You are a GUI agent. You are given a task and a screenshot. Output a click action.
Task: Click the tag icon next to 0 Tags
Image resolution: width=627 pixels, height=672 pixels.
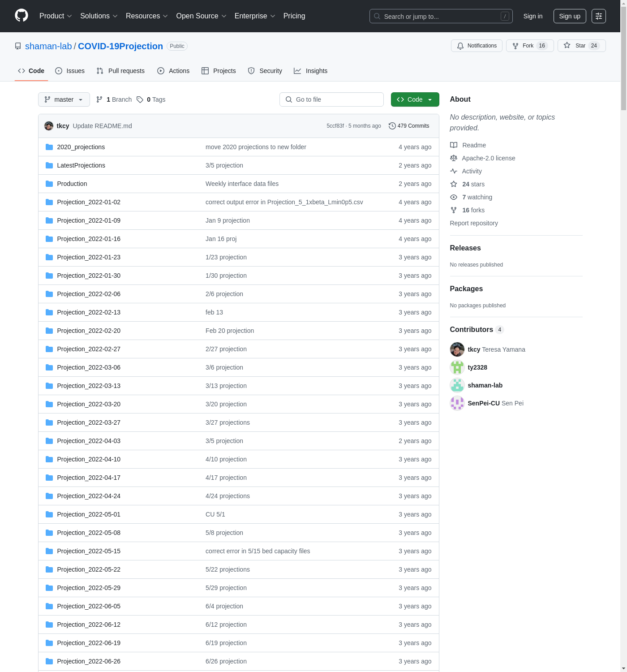(140, 99)
